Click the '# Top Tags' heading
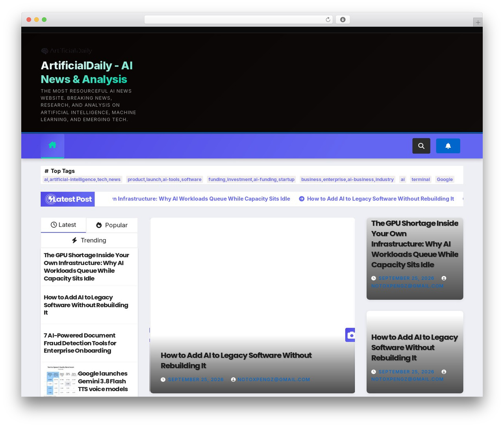 (59, 171)
